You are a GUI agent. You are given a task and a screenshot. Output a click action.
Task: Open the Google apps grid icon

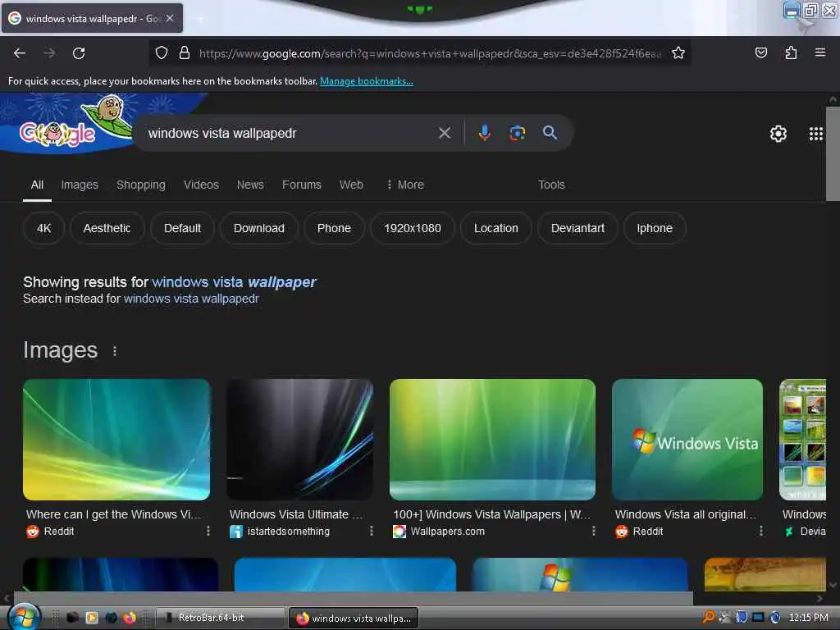pyautogui.click(x=815, y=134)
